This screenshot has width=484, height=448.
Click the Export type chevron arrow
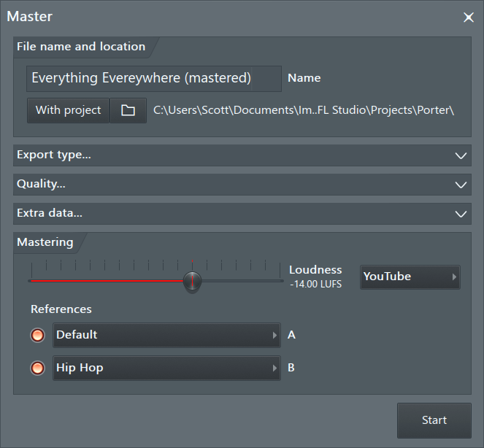coord(460,155)
